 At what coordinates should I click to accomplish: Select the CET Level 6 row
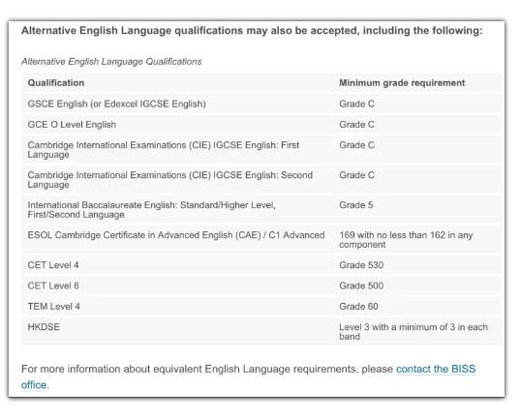pos(261,285)
